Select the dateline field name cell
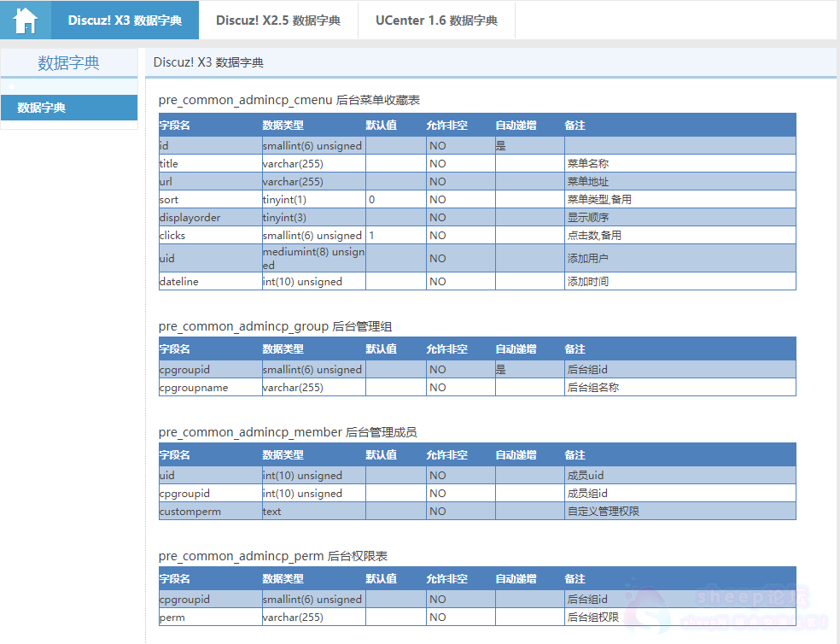 [x=211, y=282]
